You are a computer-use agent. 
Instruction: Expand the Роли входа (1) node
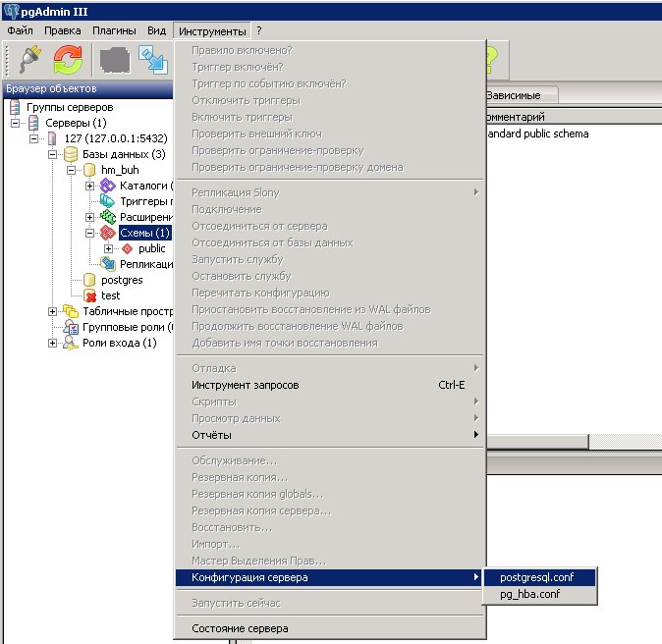[52, 343]
